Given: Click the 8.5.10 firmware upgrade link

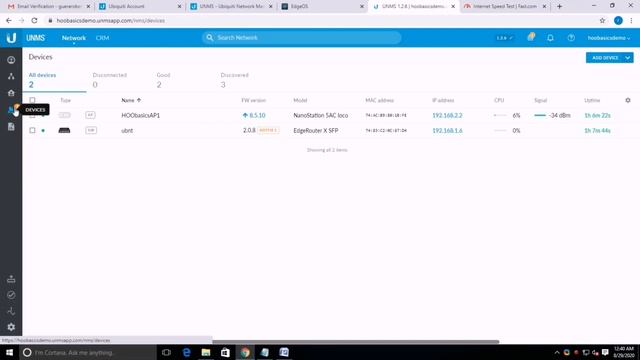Looking at the screenshot, I should (254, 116).
